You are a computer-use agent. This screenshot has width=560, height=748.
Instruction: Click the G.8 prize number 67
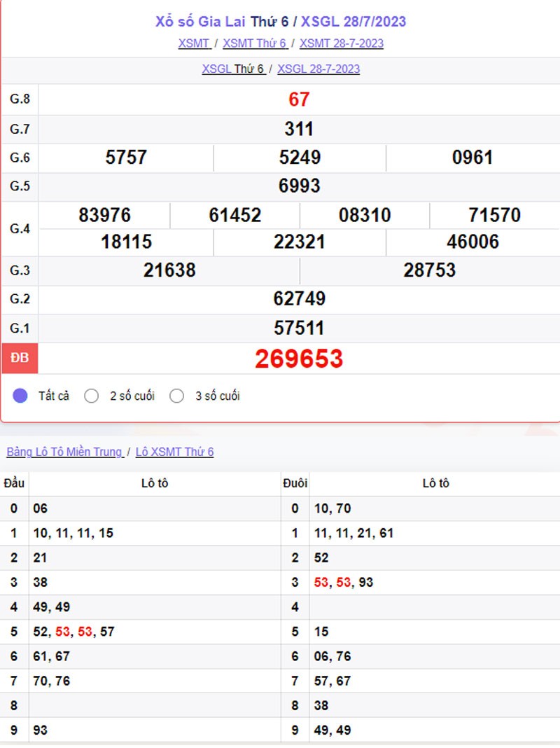click(x=299, y=99)
